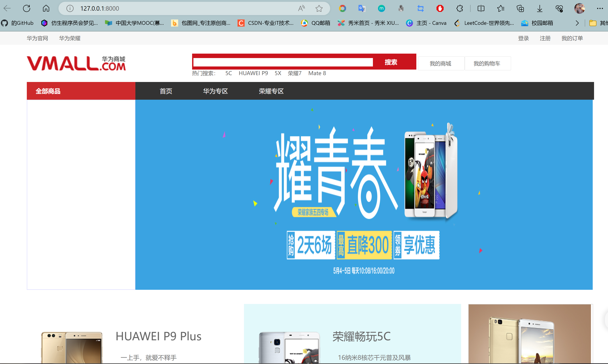
Task: Open the 荣耀畅玩5C product card
Action: 353,334
